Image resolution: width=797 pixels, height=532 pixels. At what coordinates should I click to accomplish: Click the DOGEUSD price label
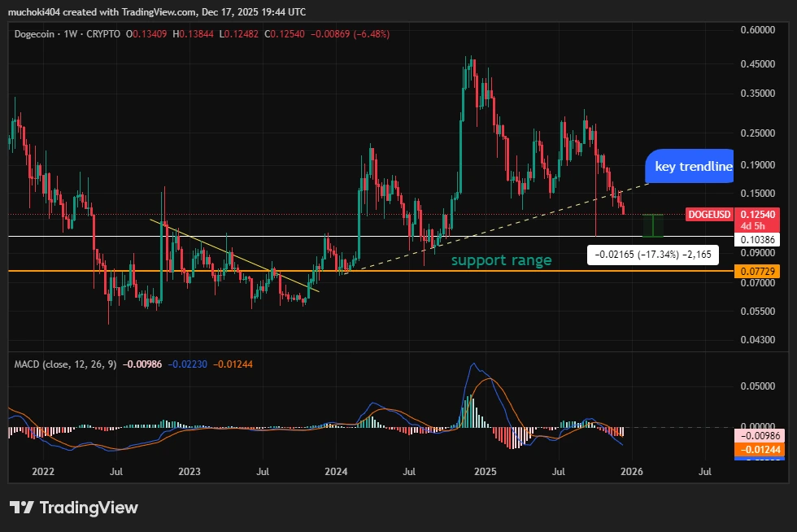click(x=710, y=216)
